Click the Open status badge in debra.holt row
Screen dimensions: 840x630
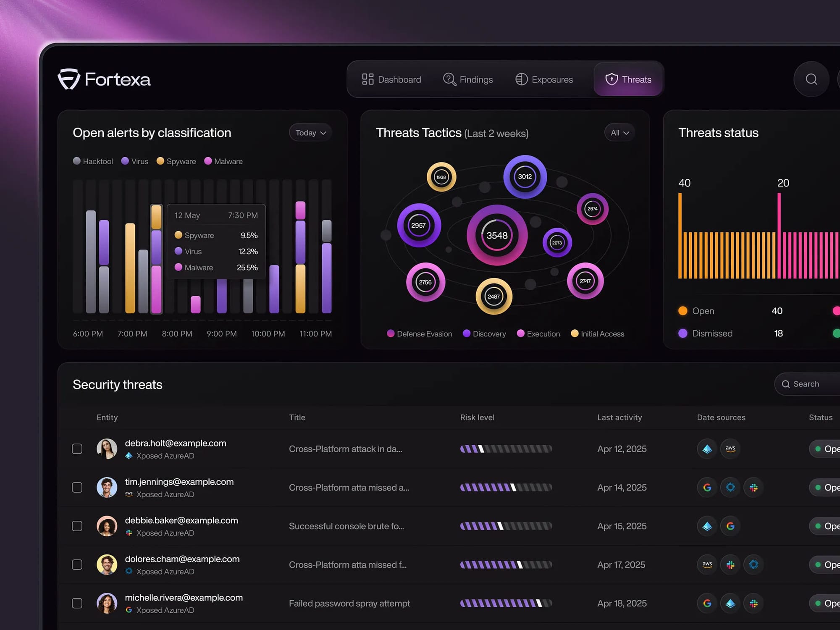(824, 449)
